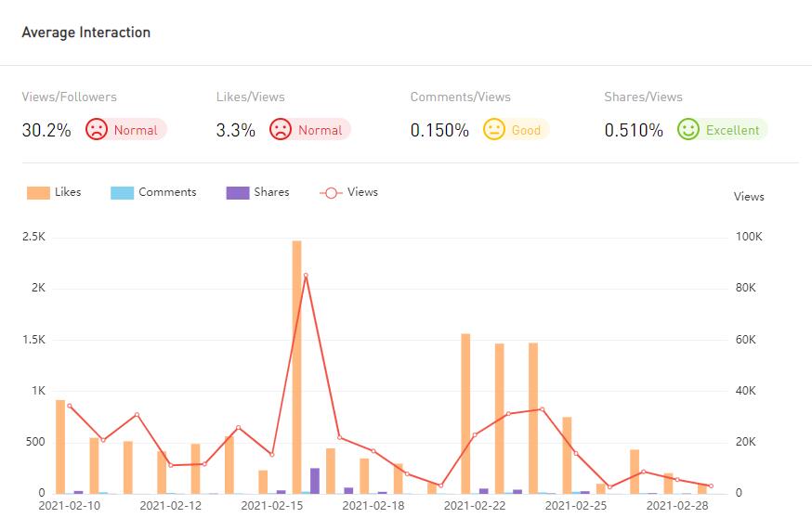Toggle the Comments series legend label
Screen dimensions: 812x531
(x=167, y=192)
